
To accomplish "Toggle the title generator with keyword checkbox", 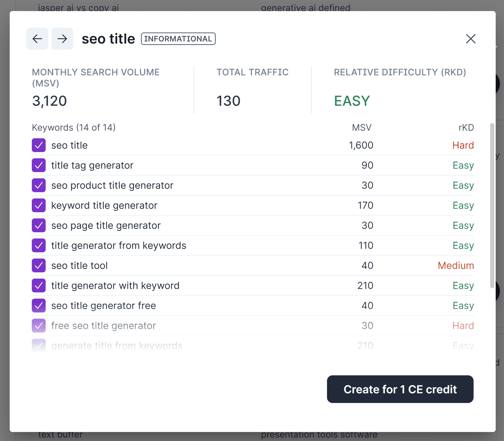I will tap(39, 285).
